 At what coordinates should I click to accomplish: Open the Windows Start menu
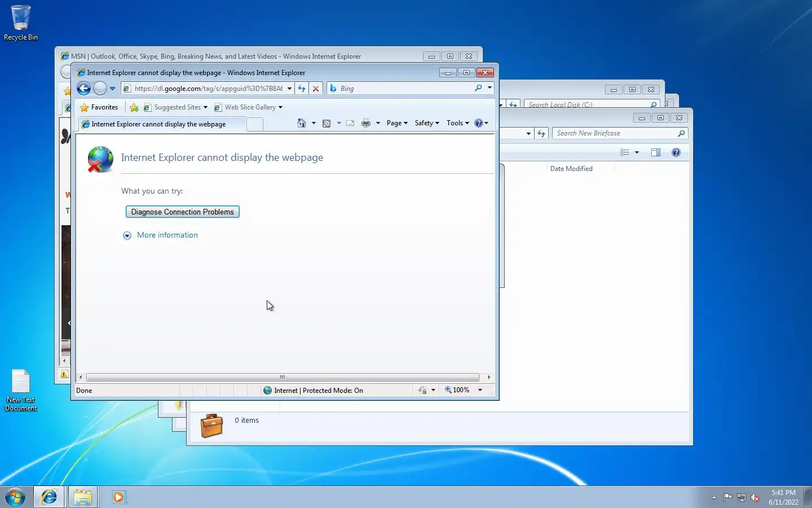click(15, 497)
